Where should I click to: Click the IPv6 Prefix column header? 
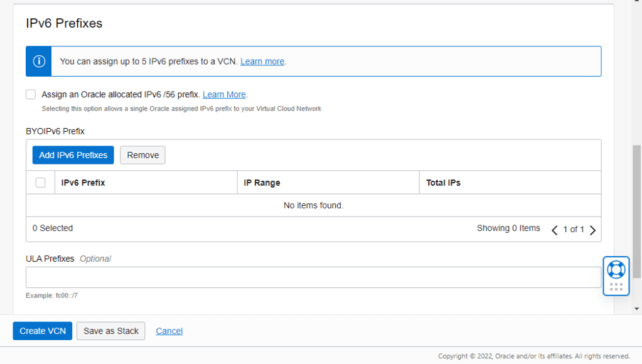click(x=83, y=183)
